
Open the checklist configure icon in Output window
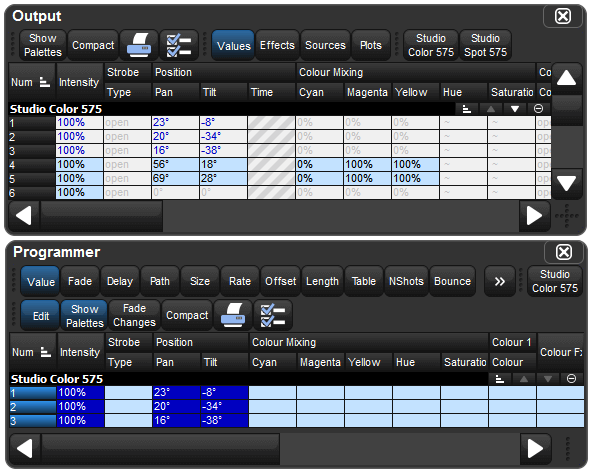pos(179,45)
